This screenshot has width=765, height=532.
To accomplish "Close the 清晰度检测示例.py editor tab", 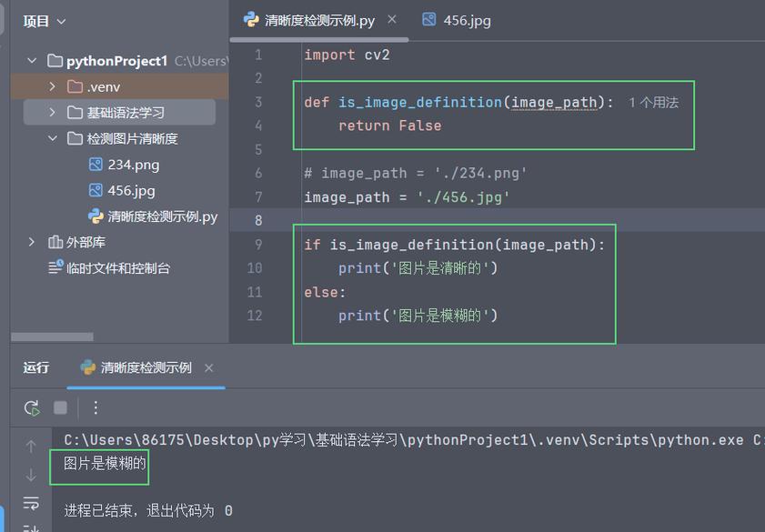I will tap(392, 19).
